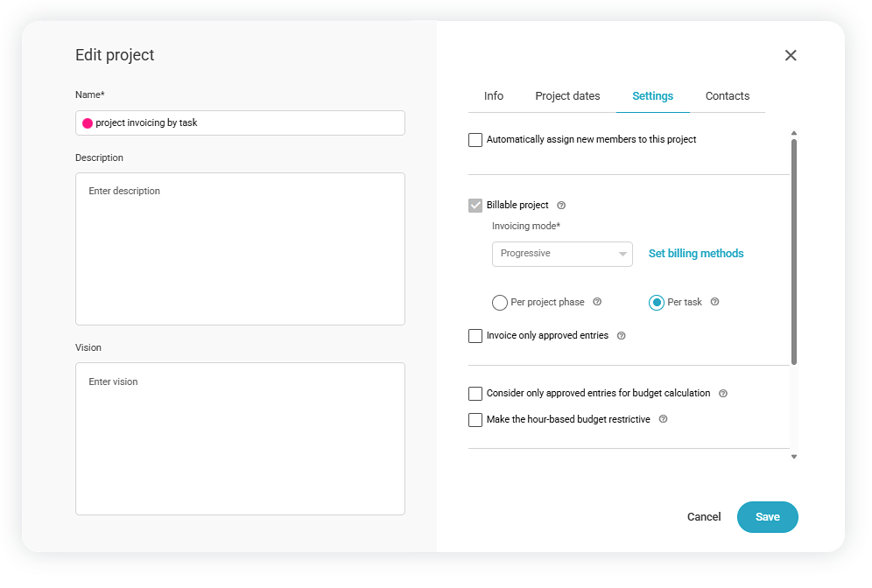The height and width of the screenshot is (588, 872).
Task: Check Invoice only approved entries
Action: coord(475,336)
